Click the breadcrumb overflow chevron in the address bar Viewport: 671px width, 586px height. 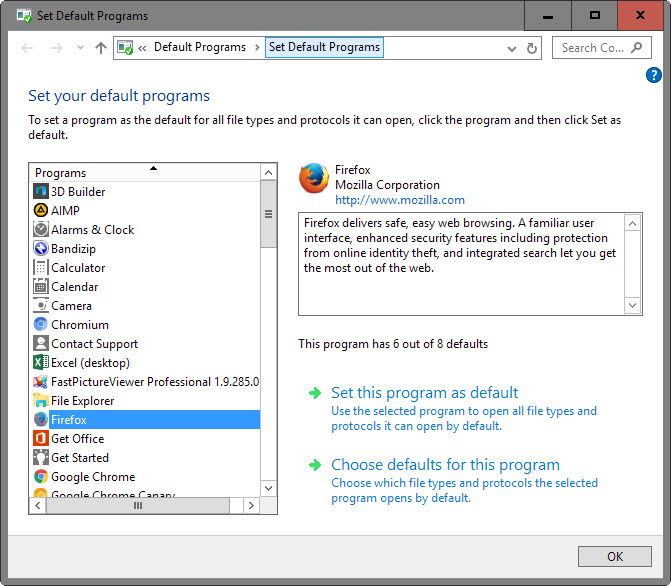coord(142,48)
